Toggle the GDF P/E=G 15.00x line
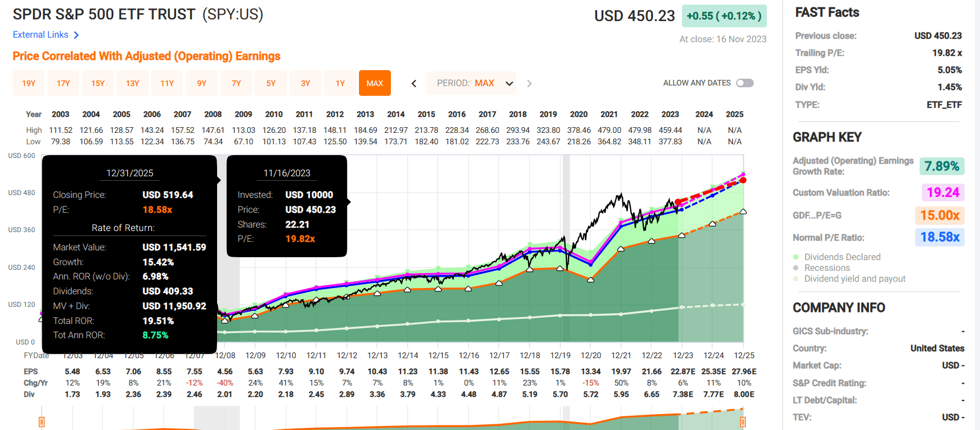 tap(940, 215)
